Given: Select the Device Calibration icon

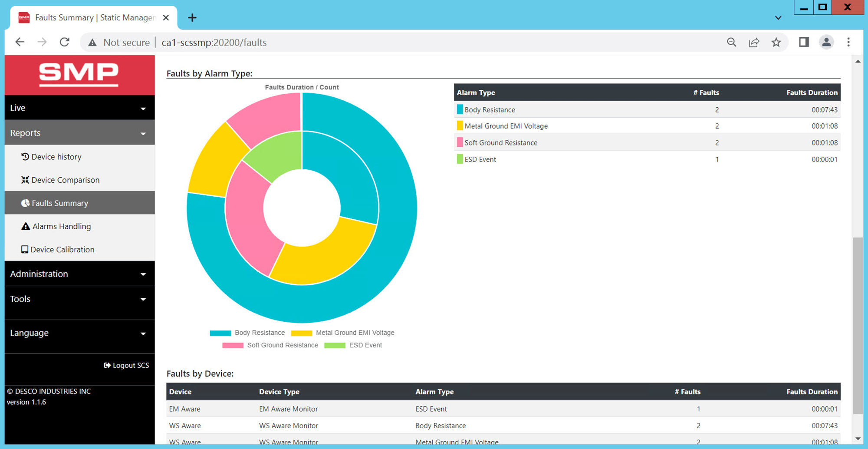Looking at the screenshot, I should click(x=25, y=249).
